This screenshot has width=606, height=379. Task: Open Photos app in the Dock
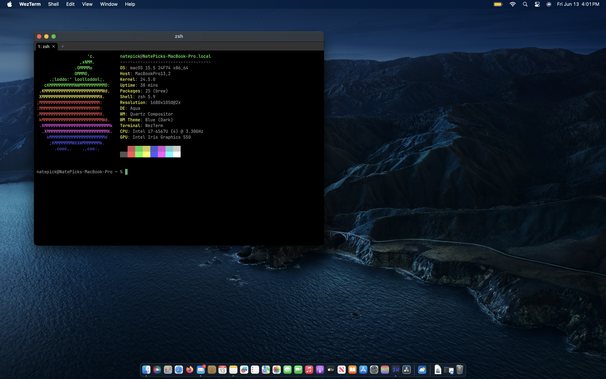(277, 370)
